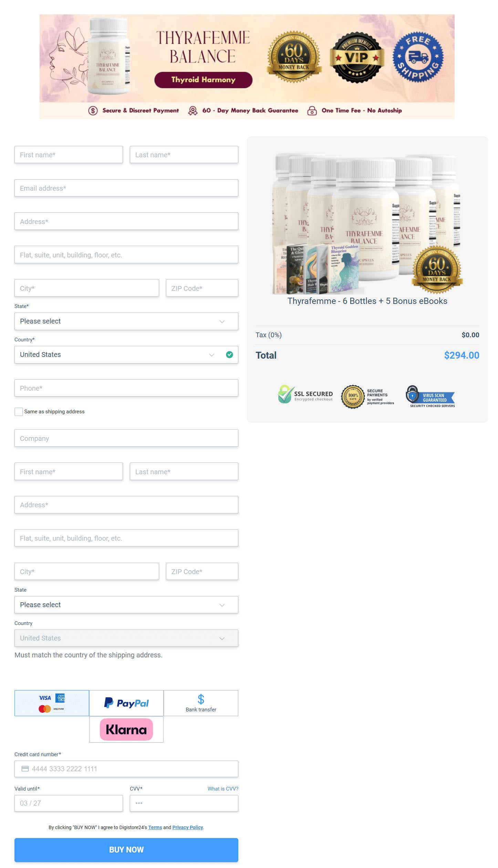498x868 pixels.
Task: Click the 60 Days Money Back gold badge in banner
Action: point(294,57)
